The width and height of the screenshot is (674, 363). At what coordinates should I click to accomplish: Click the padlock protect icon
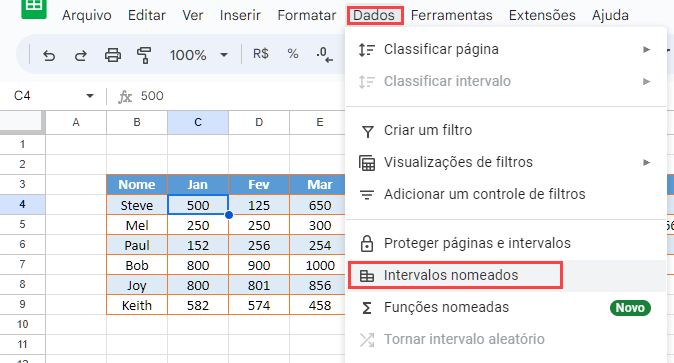[x=367, y=243]
